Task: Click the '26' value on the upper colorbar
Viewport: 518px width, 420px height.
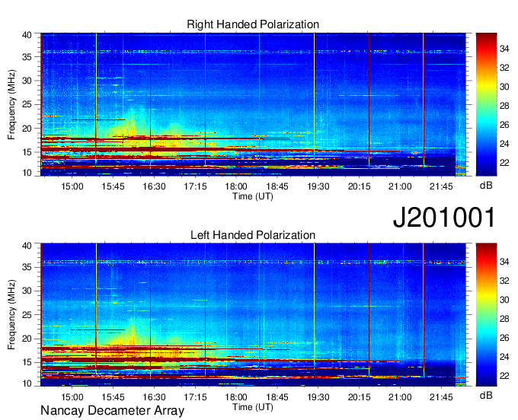Action: click(504, 125)
